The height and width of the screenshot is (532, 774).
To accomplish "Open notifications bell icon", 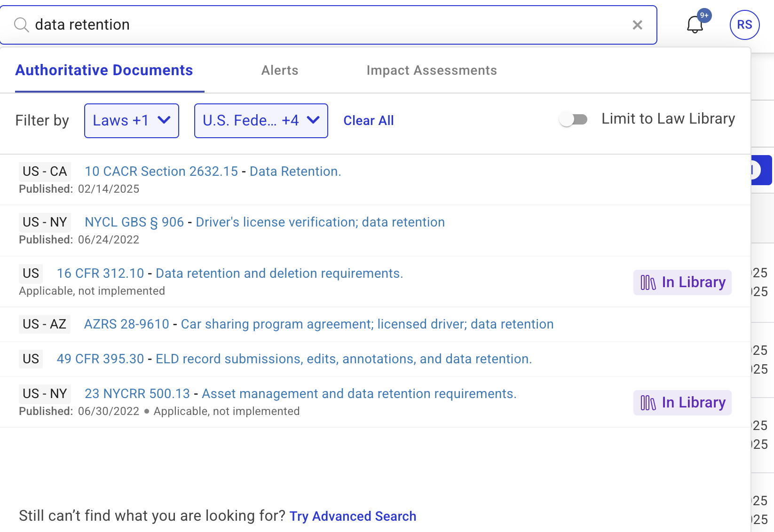I will tap(695, 25).
